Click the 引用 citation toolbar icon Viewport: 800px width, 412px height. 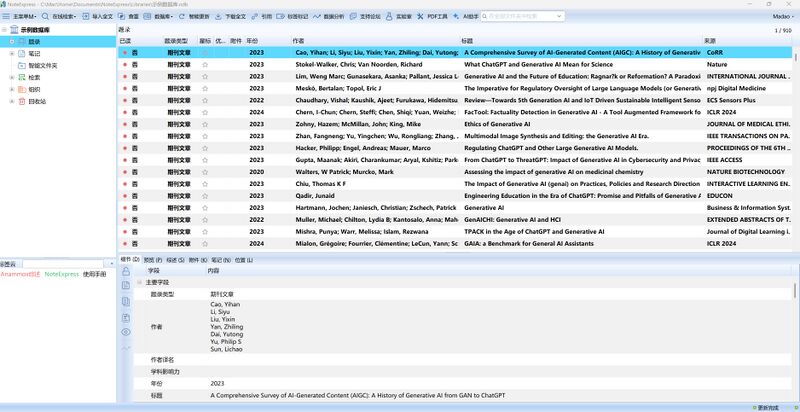click(255, 16)
